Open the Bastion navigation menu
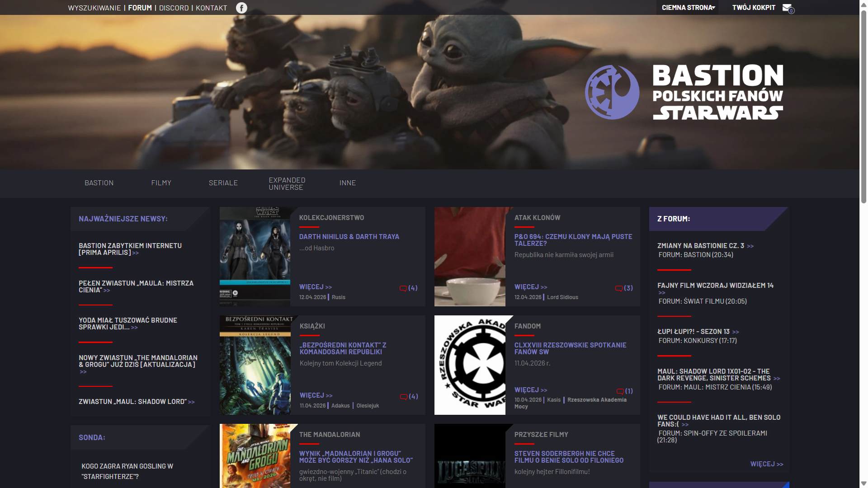Image resolution: width=868 pixels, height=488 pixels. click(x=99, y=183)
